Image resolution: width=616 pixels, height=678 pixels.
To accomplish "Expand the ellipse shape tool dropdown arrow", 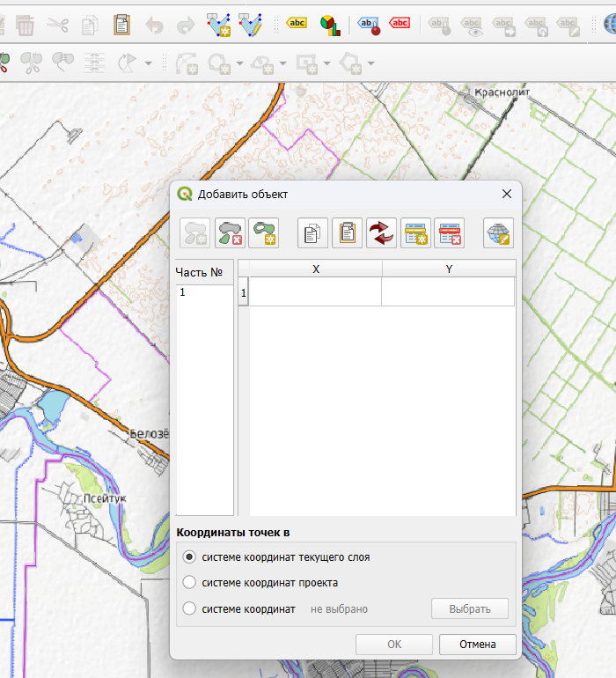I will point(283,63).
